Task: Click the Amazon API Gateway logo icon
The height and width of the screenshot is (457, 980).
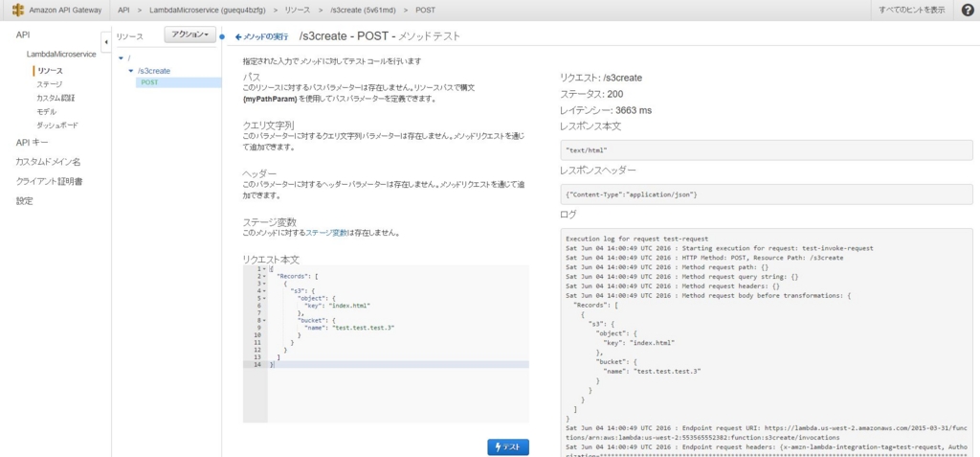Action: [x=17, y=11]
